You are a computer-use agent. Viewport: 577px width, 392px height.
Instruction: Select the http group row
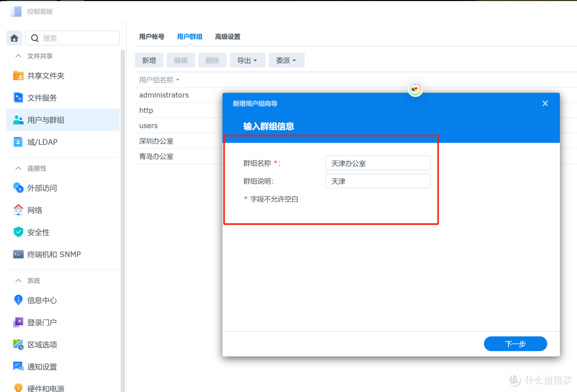tap(178, 111)
